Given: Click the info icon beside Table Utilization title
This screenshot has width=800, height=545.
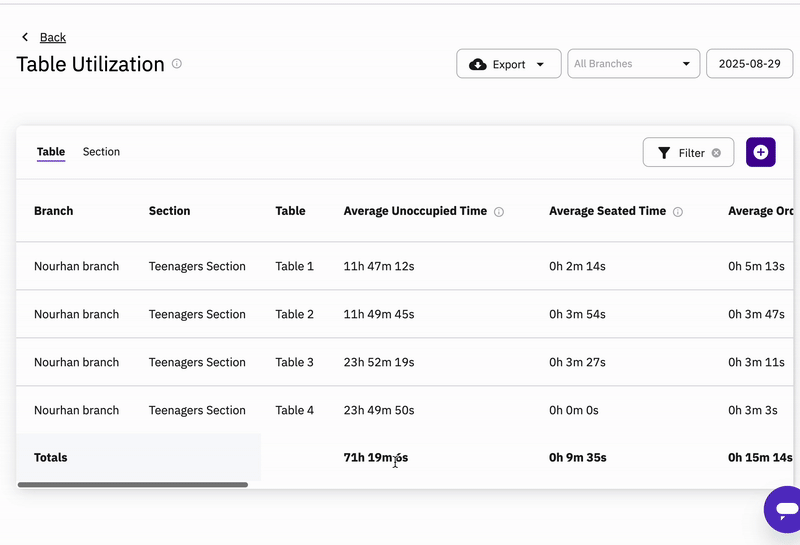Looking at the screenshot, I should 177,64.
